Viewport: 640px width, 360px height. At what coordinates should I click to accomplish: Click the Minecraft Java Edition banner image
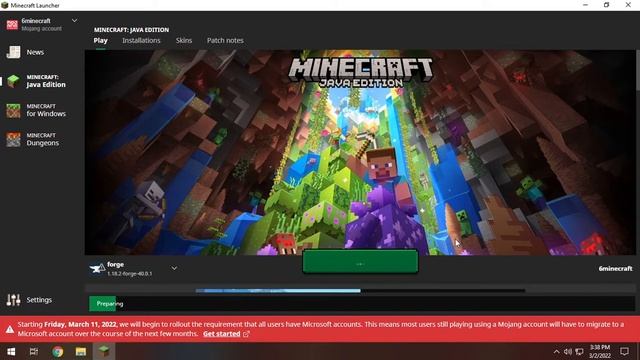[x=360, y=152]
